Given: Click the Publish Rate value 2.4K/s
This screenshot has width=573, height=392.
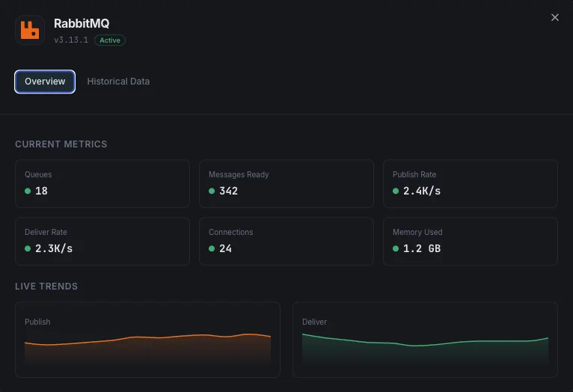Looking at the screenshot, I should pyautogui.click(x=422, y=191).
